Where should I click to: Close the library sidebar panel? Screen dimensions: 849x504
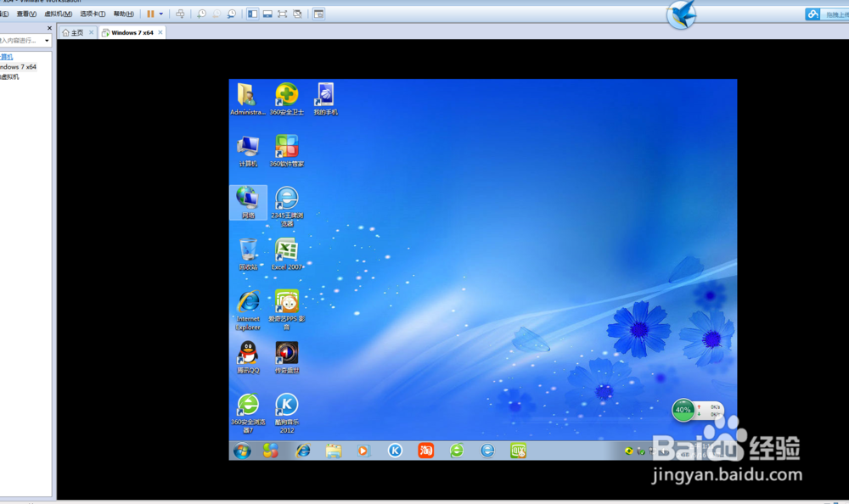(x=49, y=28)
